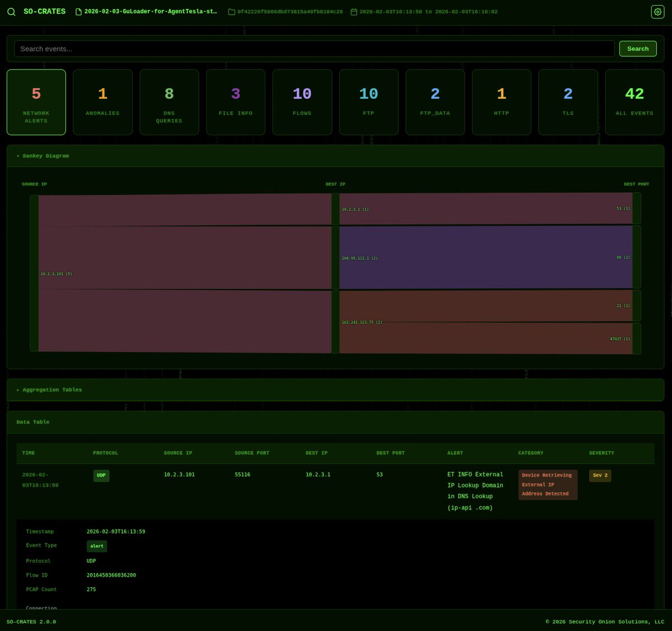Switch to the Flows card
This screenshot has height=631, width=672.
pyautogui.click(x=302, y=102)
